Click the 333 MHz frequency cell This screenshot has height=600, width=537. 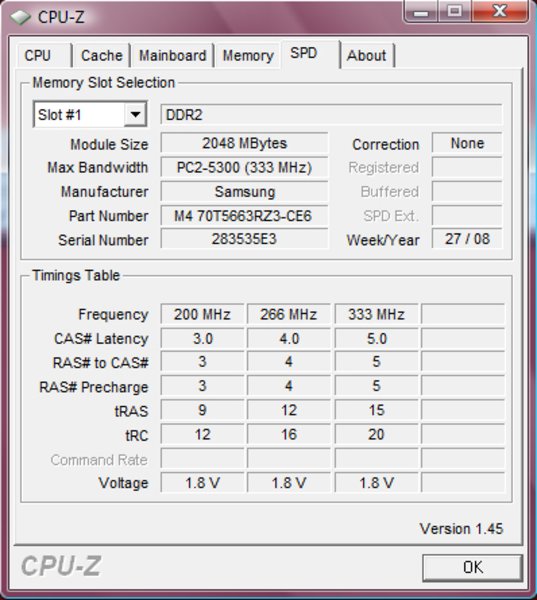pyautogui.click(x=377, y=315)
